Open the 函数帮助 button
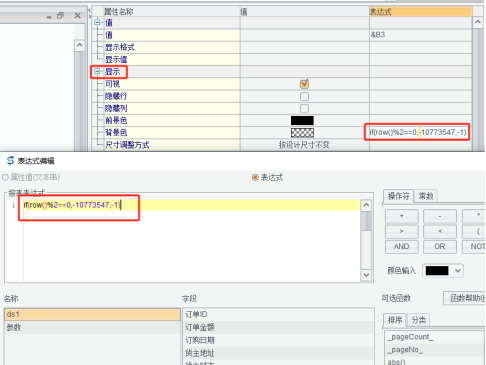The width and height of the screenshot is (486, 365). click(465, 298)
